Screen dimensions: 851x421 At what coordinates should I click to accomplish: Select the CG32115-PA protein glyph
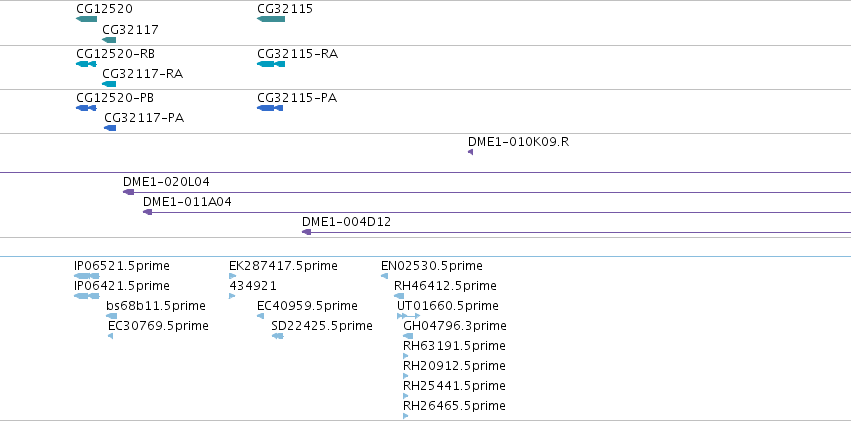pyautogui.click(x=270, y=108)
